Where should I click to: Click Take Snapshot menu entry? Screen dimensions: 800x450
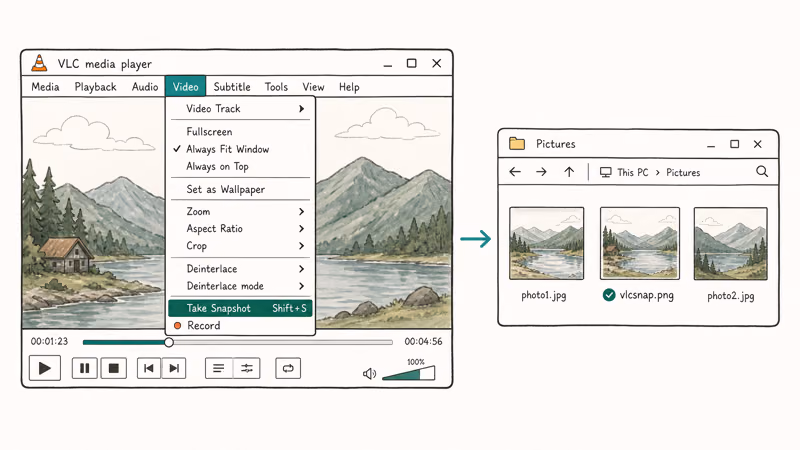click(x=240, y=308)
